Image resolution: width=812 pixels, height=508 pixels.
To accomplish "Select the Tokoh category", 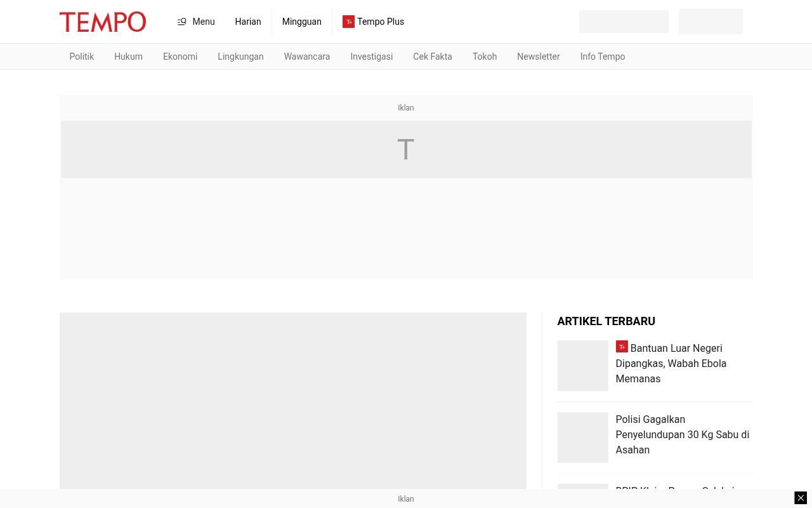I will [x=485, y=57].
